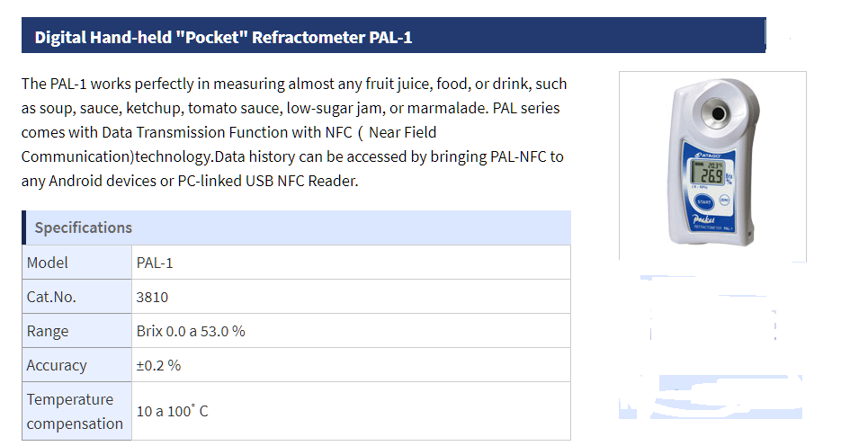This screenshot has width=868, height=446.
Task: Click the ATAGO logo on the device
Action: pos(708,156)
